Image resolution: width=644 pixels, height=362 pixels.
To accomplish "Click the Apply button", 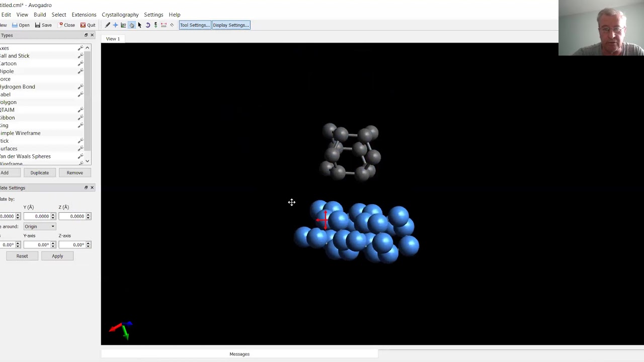I will pyautogui.click(x=57, y=256).
